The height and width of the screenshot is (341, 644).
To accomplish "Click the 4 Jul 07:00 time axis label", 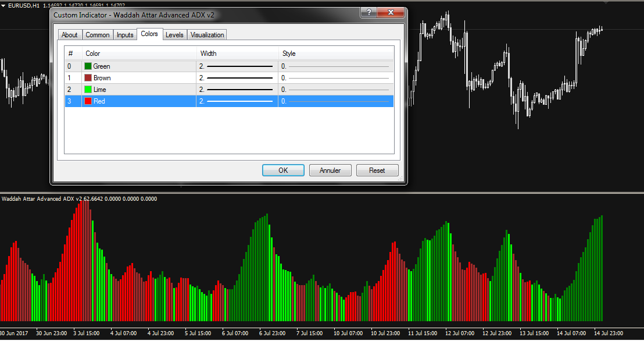I will pos(124,333).
